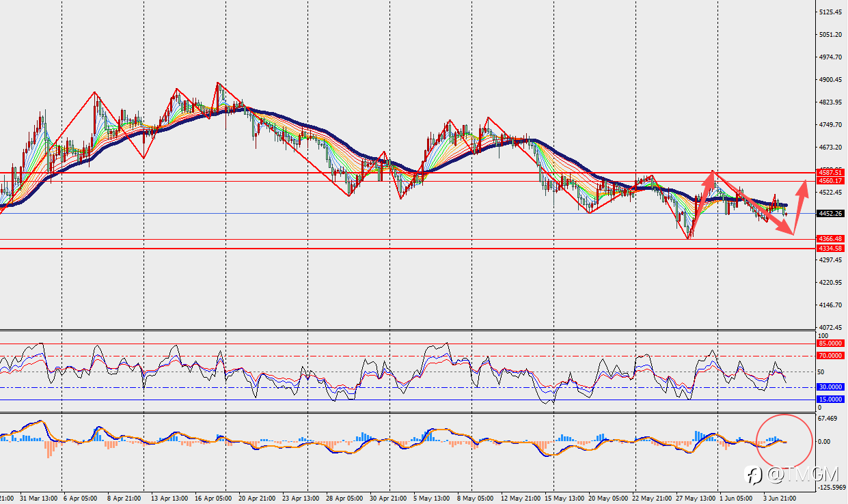This screenshot has height=504, width=848.
Task: Click the 16 Apr 05:00 time label
Action: [x=212, y=499]
